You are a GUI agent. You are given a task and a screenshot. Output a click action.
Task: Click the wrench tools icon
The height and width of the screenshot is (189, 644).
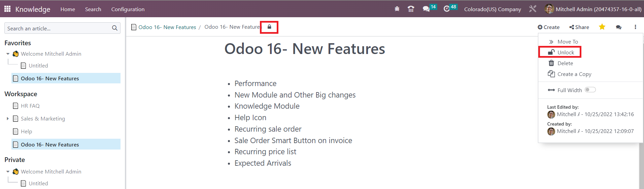[533, 9]
